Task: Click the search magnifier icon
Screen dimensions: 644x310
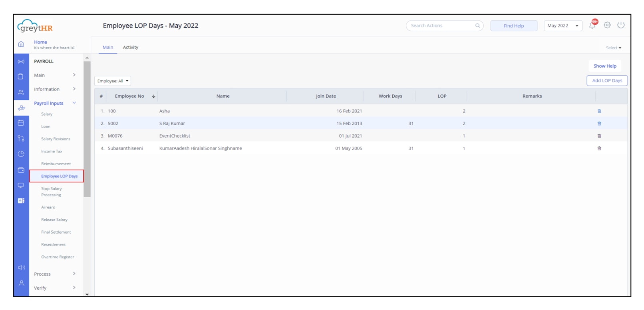Action: [x=477, y=26]
